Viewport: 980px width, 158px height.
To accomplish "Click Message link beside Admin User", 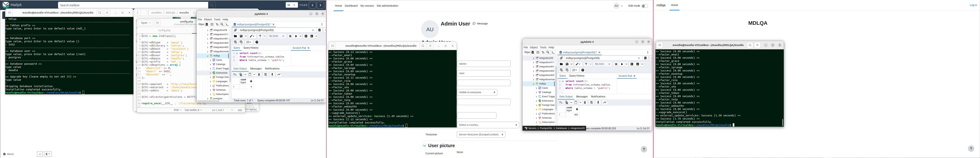I will pos(480,24).
